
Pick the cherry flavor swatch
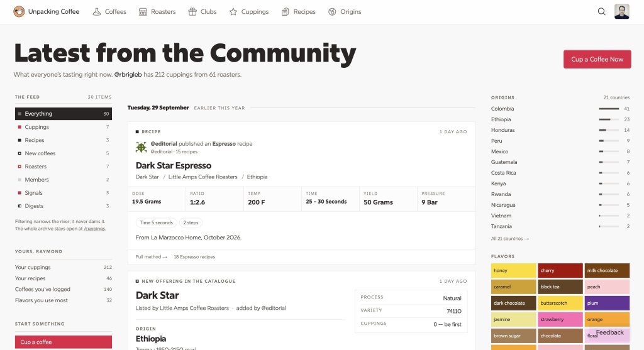click(x=560, y=270)
